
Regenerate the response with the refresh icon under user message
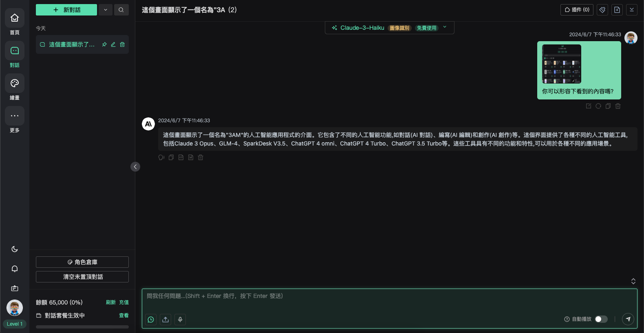(598, 106)
